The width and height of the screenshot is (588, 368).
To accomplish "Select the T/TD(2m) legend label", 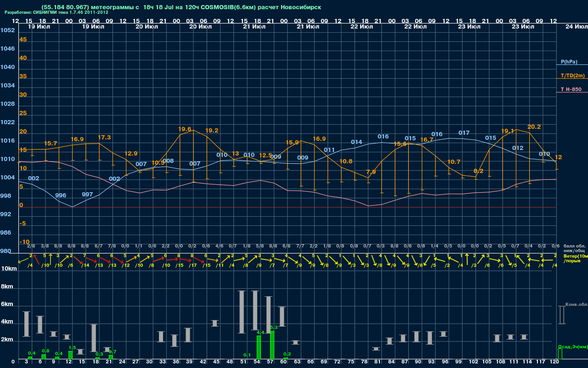I will click(572, 75).
